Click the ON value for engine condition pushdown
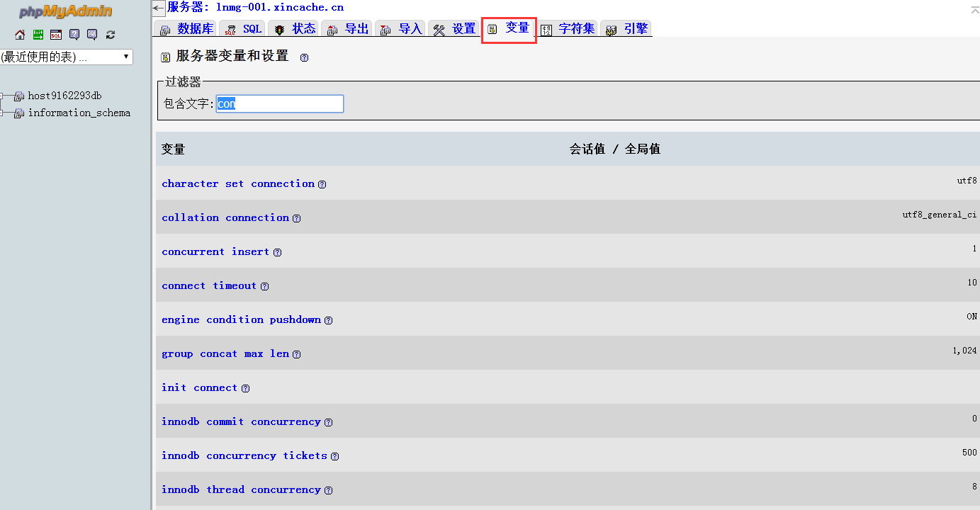The width and height of the screenshot is (980, 510). tap(971, 317)
